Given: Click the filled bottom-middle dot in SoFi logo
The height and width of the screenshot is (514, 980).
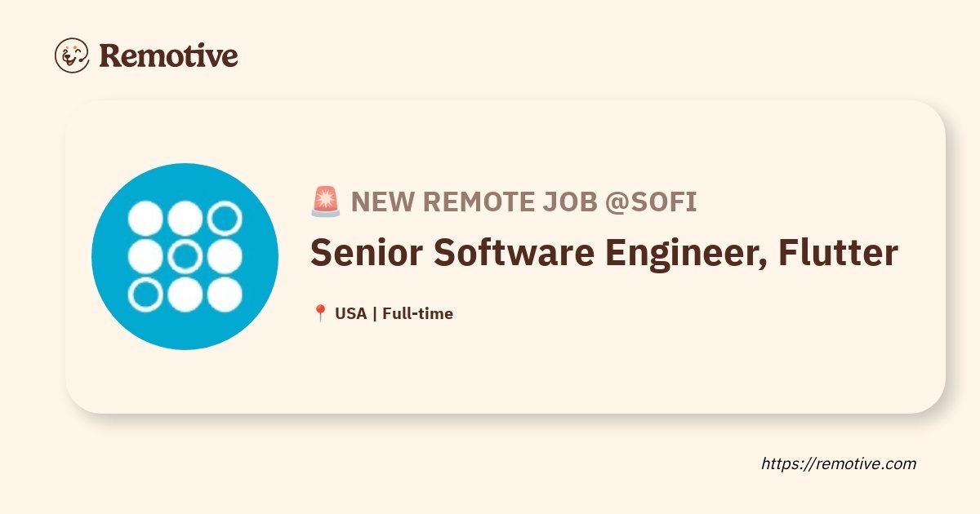Looking at the screenshot, I should pyautogui.click(x=185, y=295).
